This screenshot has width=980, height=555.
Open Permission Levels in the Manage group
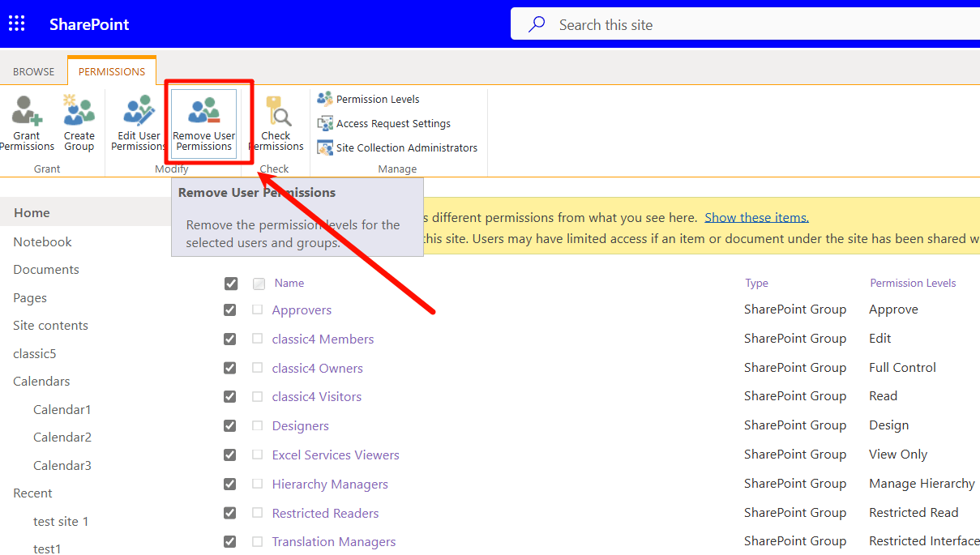[369, 99]
